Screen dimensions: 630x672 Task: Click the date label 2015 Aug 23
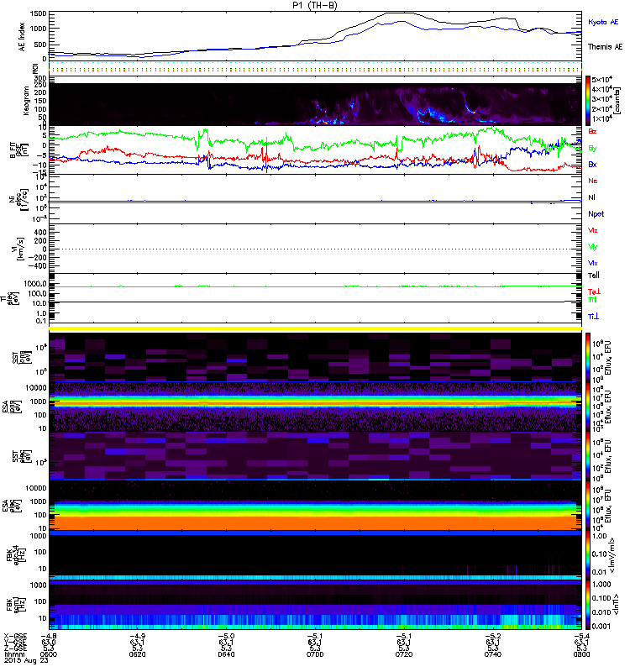click(x=26, y=660)
